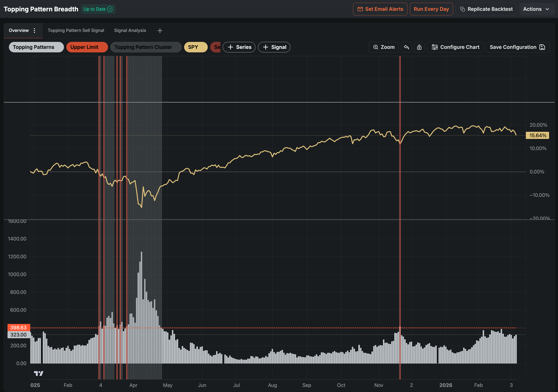Viewport: 558px width, 392px height.
Task: Switch to Topping Pattern Sell Signal tab
Action: click(x=76, y=30)
